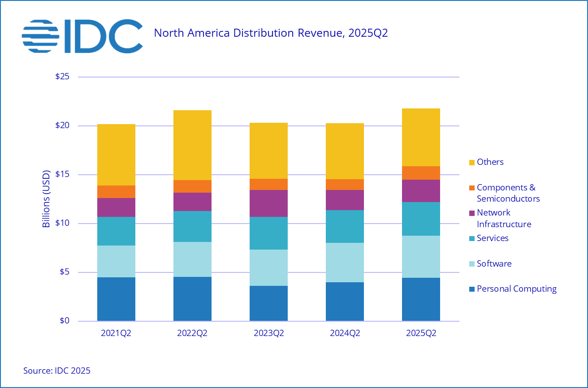Click Components & Semiconductors segment in 2025Q2 bar
This screenshot has width=588, height=388.
[x=421, y=173]
